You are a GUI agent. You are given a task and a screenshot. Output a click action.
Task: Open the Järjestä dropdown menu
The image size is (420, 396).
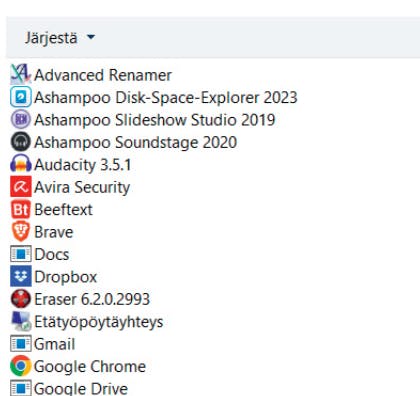pos(60,38)
